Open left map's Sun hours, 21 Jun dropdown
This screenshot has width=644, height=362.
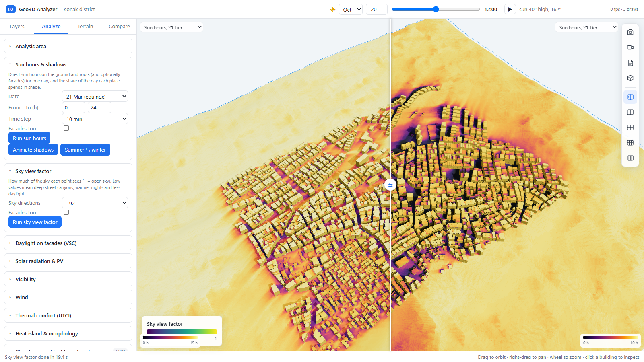click(171, 27)
